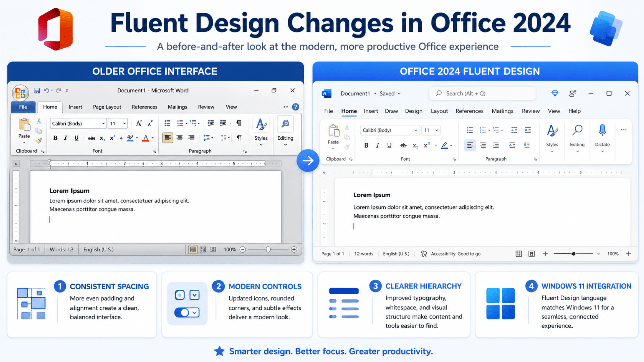Viewport: 644px width, 362px height.
Task: Apply bullet list in older Word's Paragraph group
Action: [x=167, y=123]
